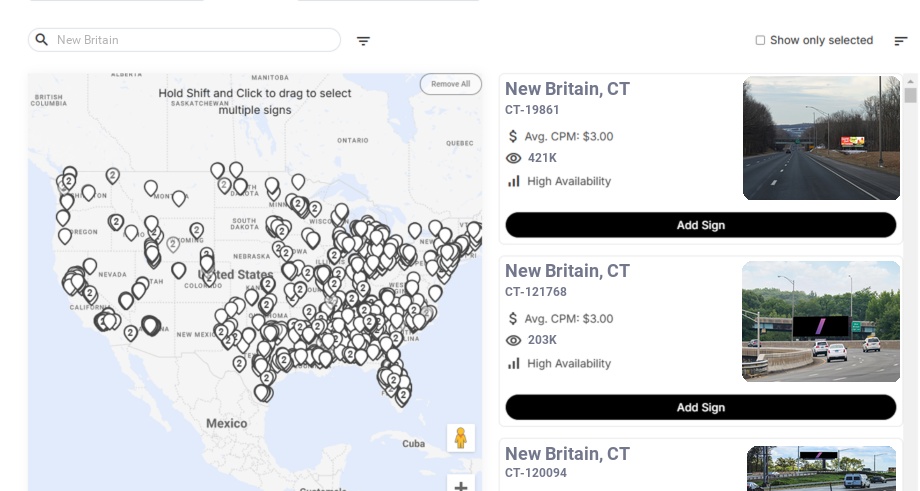Viewport: 920px width, 491px height.
Task: Open the filter icon beside search box
Action: pyautogui.click(x=363, y=41)
